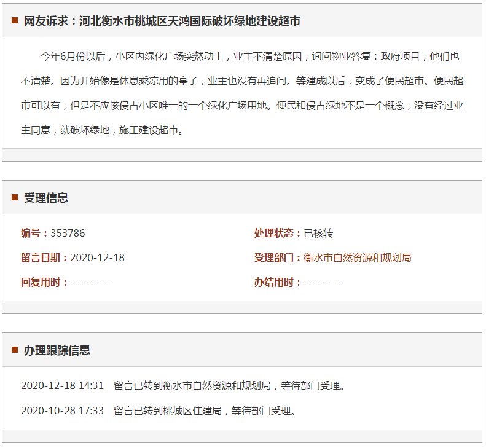Click the complaint body paragraph starting 今年6月份以后
Screen dimensions: 486x448
pyautogui.click(x=242, y=93)
